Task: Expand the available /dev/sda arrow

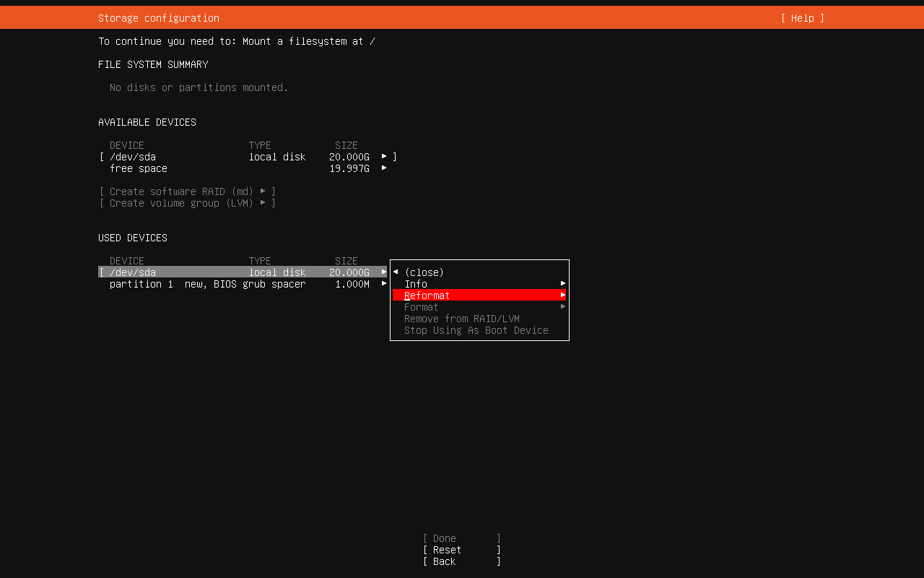Action: click(x=384, y=157)
